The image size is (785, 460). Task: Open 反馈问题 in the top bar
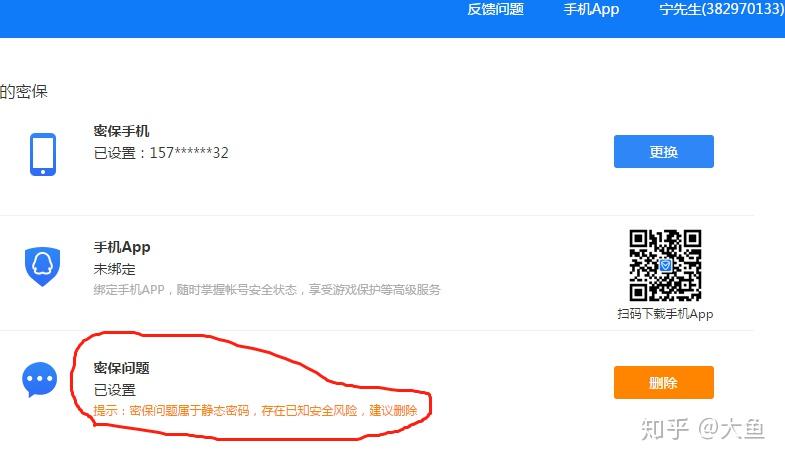point(496,10)
